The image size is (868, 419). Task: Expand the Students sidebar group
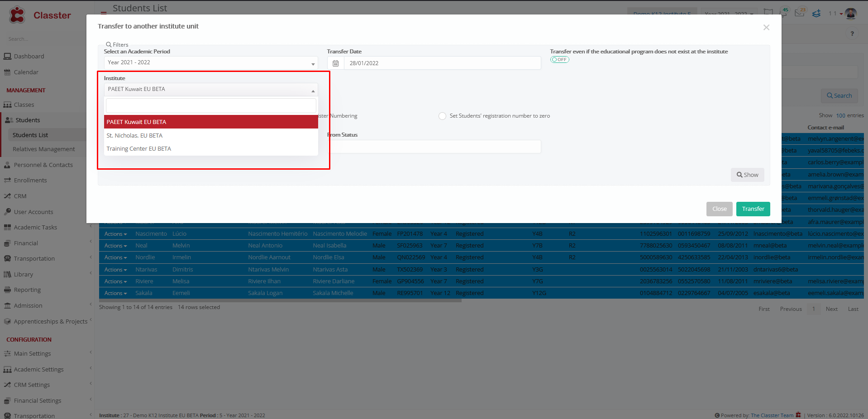28,120
